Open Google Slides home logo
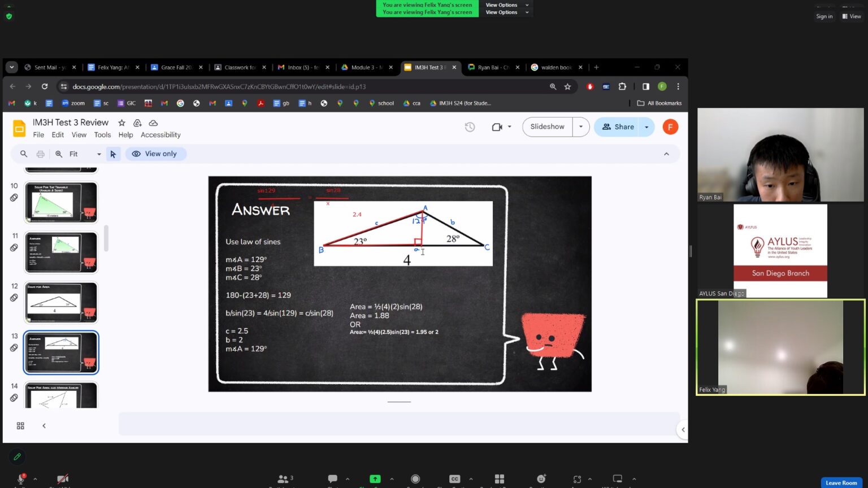The height and width of the screenshot is (488, 868). (19, 128)
